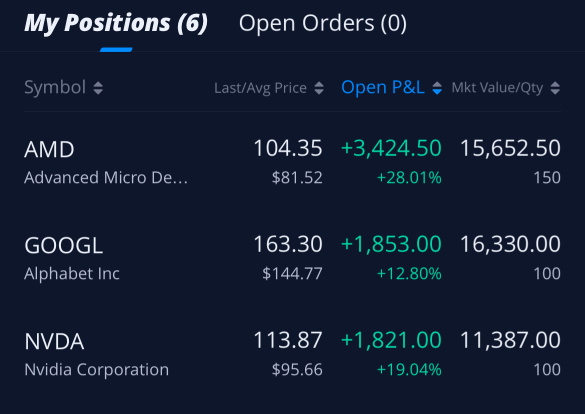Sort by the Symbol column header
This screenshot has width=585, height=414.
tap(55, 87)
